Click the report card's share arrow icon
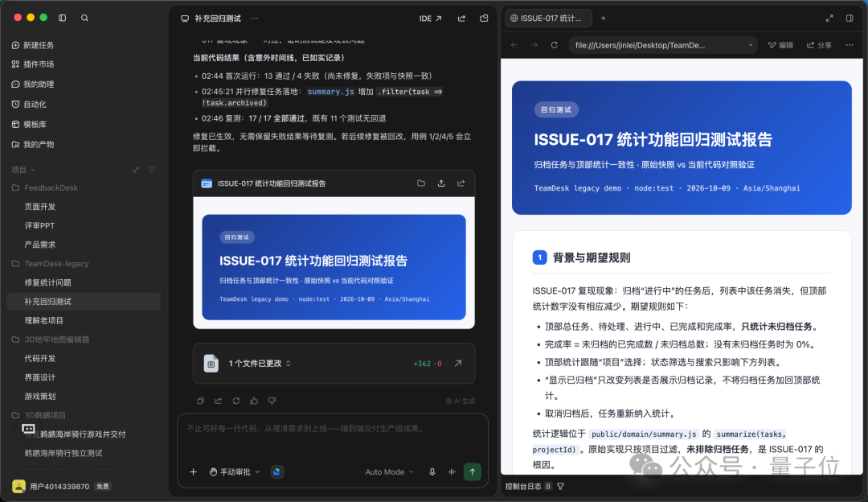The width and height of the screenshot is (868, 502). coord(461,183)
